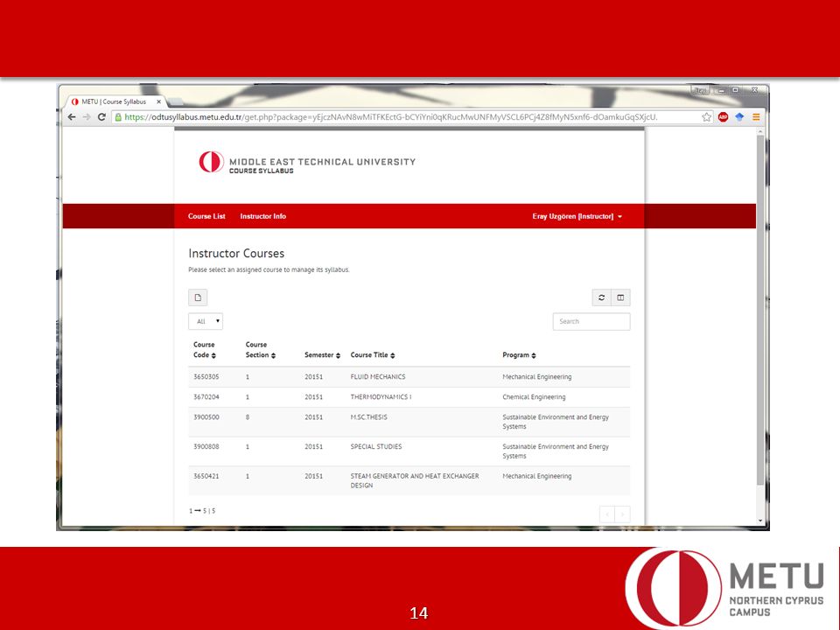Sort by the Course Code column
840x630 pixels.
coord(205,350)
